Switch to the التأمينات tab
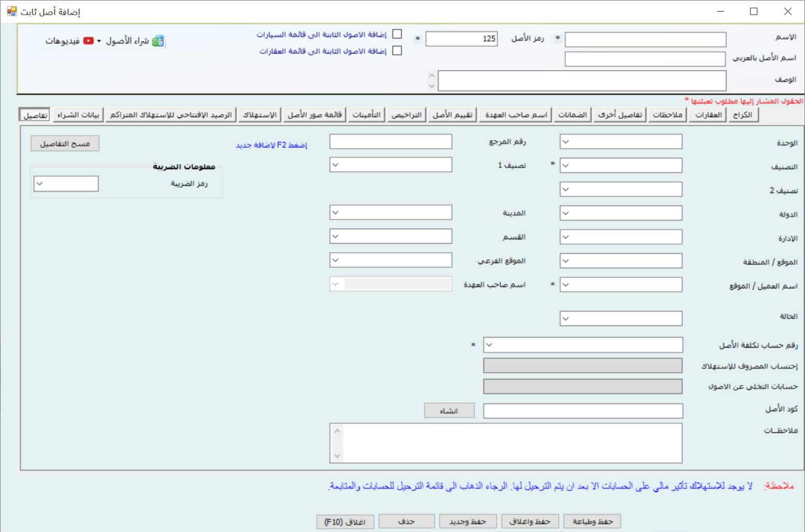This screenshot has width=805, height=532. pos(366,115)
